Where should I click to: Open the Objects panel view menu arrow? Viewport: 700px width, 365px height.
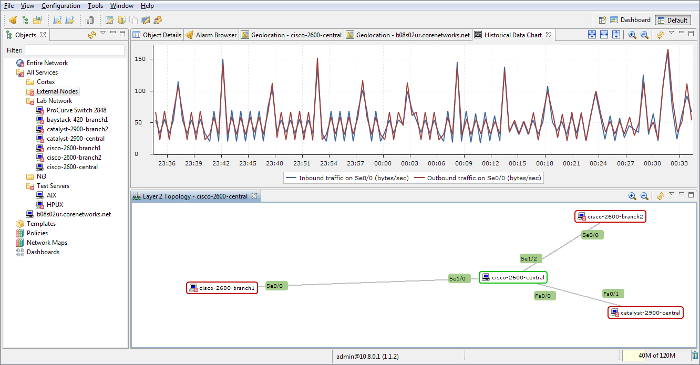(103, 33)
